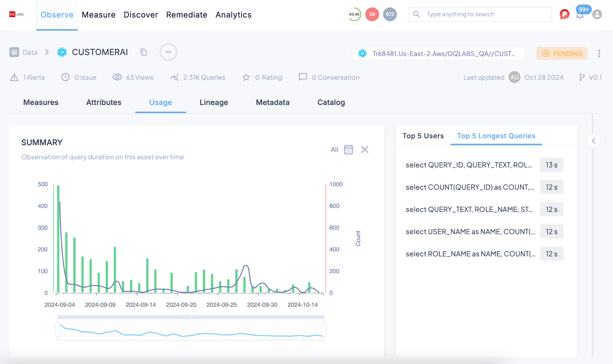This screenshot has height=364, width=613.
Task: Click the 2.31K Queries text
Action: pyautogui.click(x=204, y=78)
